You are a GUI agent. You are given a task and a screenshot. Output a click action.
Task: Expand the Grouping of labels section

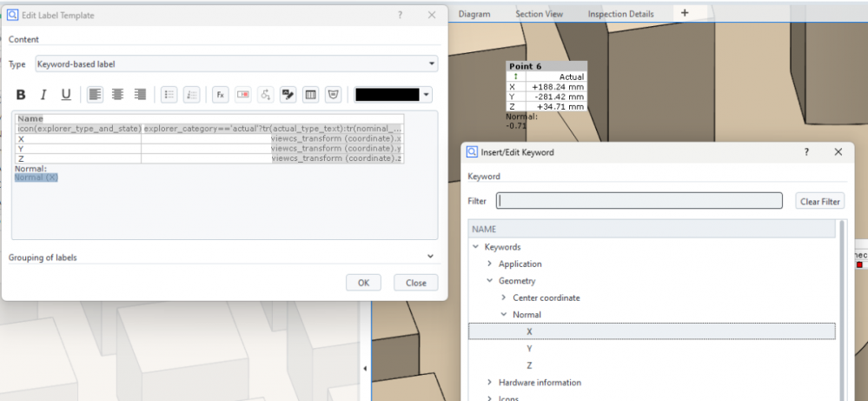tap(431, 257)
